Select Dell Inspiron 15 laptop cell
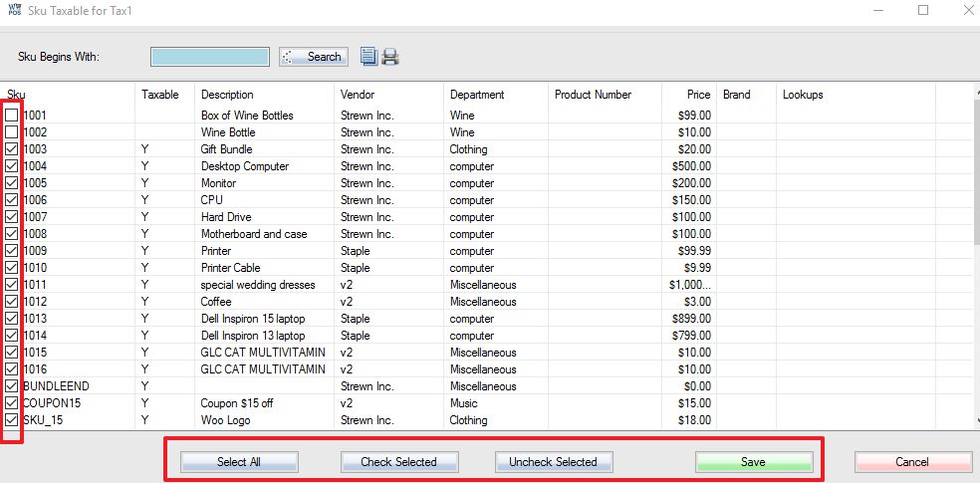 (x=253, y=318)
